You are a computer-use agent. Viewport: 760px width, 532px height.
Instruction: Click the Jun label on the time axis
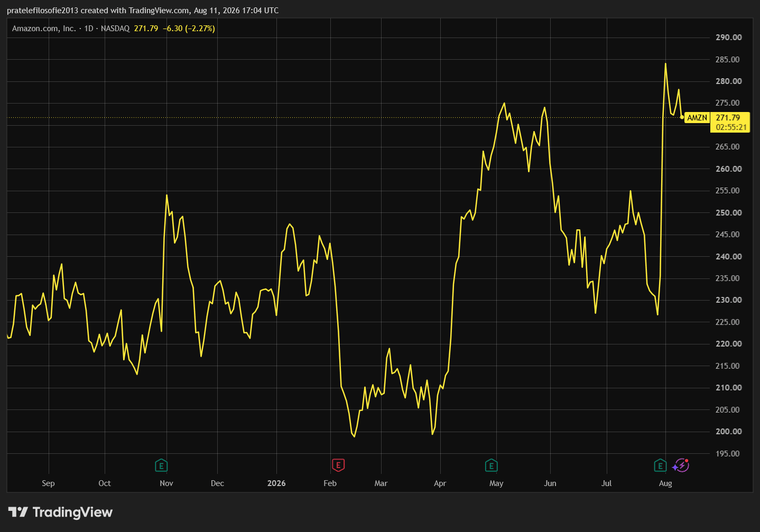550,483
